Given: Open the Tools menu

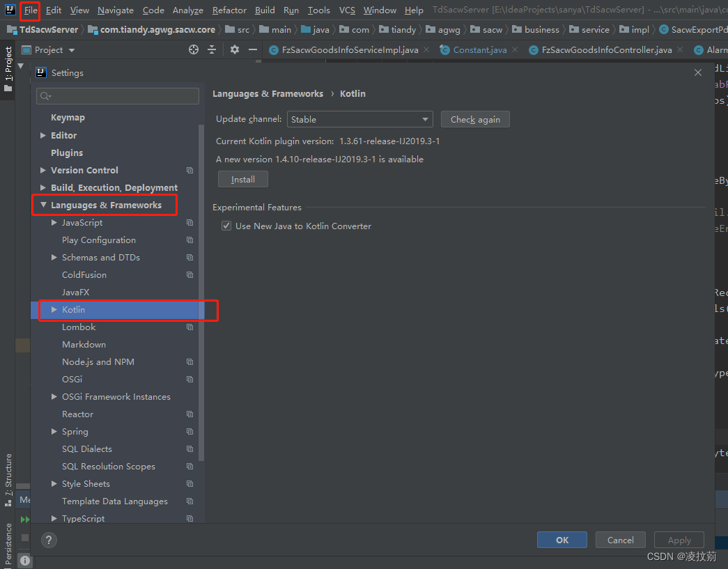Looking at the screenshot, I should point(319,10).
